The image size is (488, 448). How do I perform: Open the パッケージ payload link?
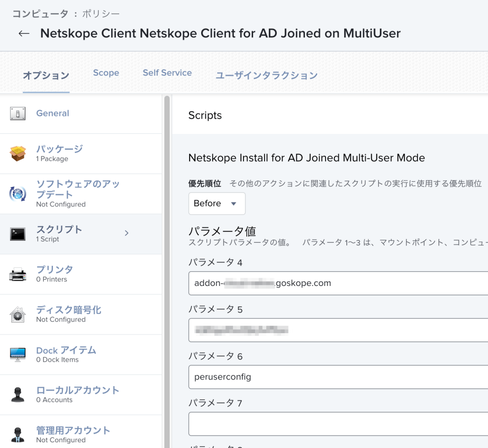(60, 149)
